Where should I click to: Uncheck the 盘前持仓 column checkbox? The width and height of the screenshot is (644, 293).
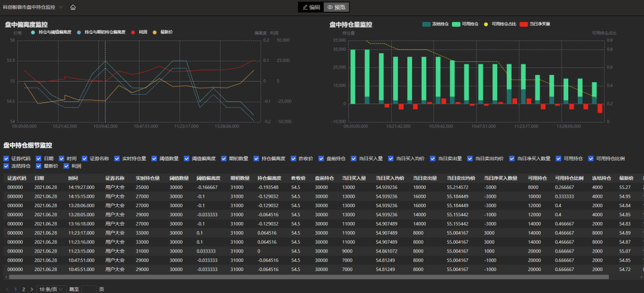tap(321, 158)
